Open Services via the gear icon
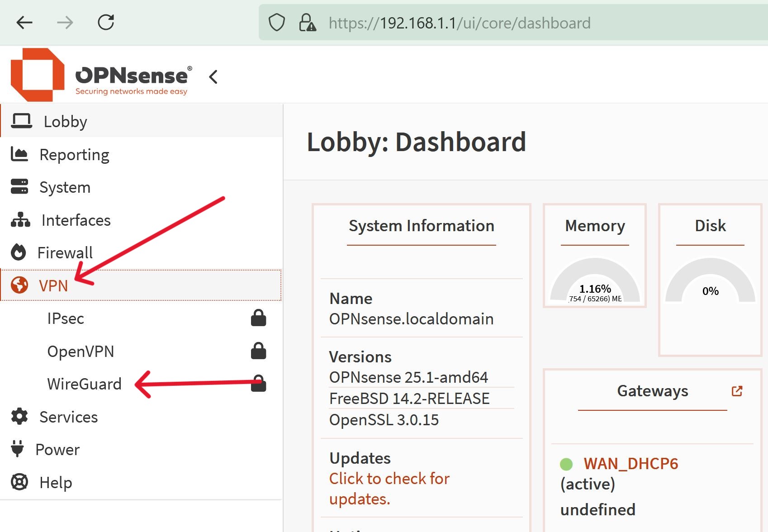Image resolution: width=768 pixels, height=532 pixels. click(x=19, y=417)
